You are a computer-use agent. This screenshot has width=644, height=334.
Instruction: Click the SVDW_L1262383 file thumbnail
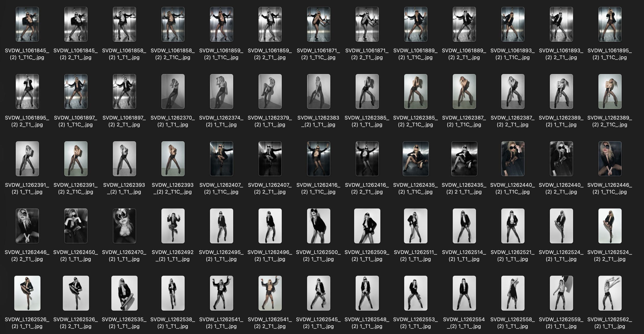(318, 91)
